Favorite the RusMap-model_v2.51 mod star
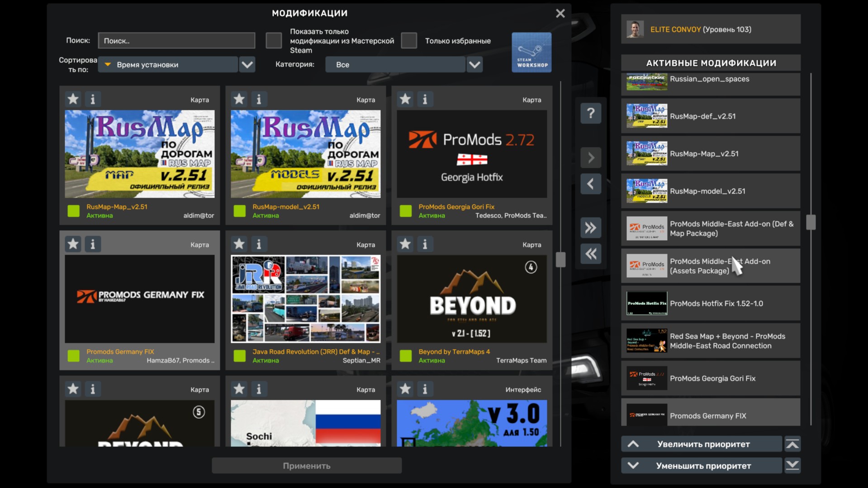Screen dimensions: 868x488 (x=239, y=99)
